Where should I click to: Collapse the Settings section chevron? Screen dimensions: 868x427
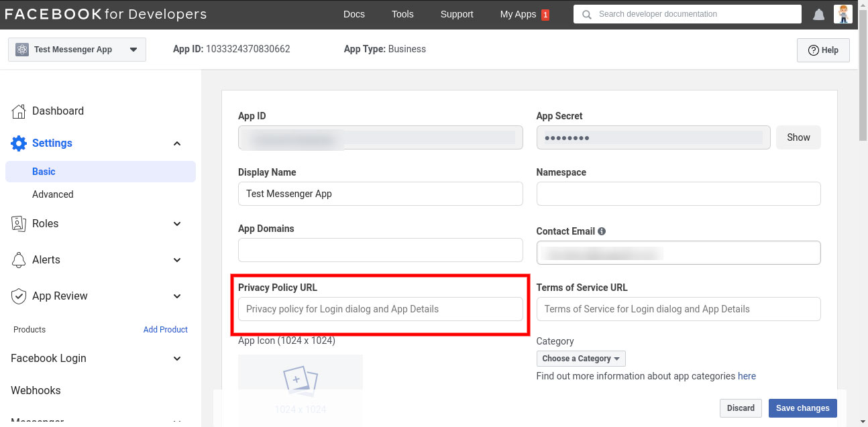[x=177, y=143]
